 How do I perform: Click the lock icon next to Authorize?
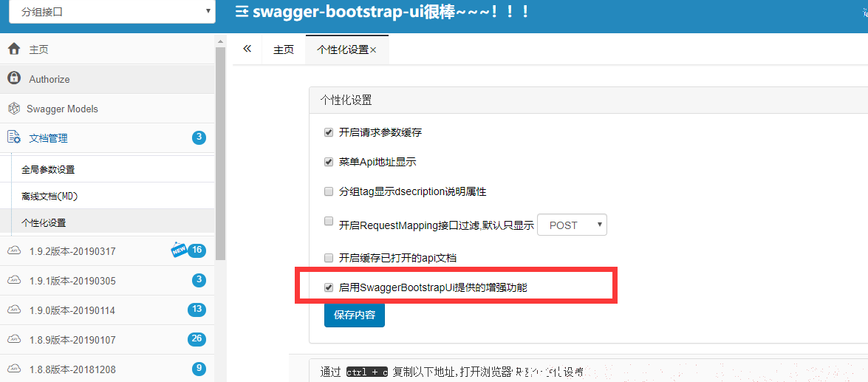14,78
